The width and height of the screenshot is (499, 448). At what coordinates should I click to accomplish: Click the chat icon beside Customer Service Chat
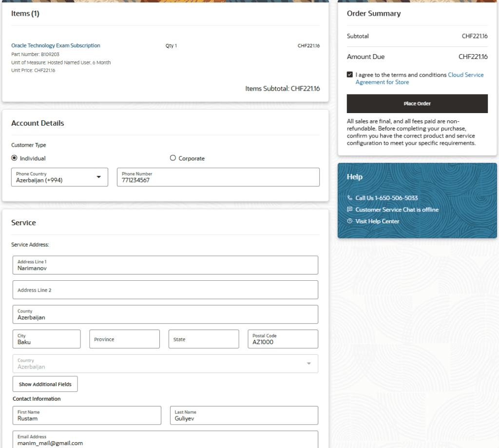tap(349, 210)
